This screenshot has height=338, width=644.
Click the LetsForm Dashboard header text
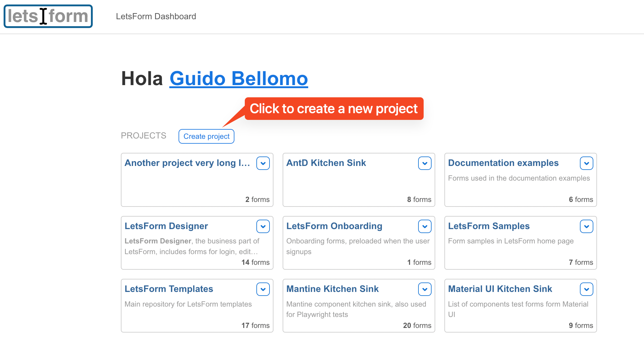156,16
